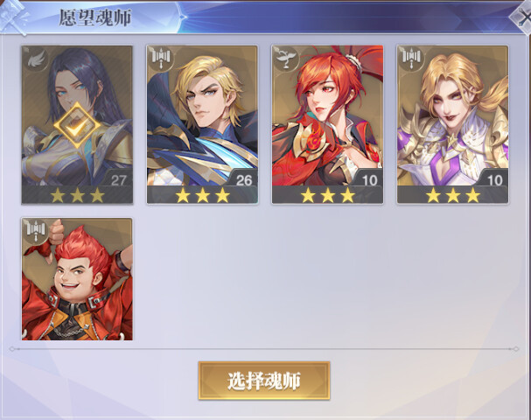Click three-star rating under blond swordsman
The image size is (531, 420).
point(202,195)
